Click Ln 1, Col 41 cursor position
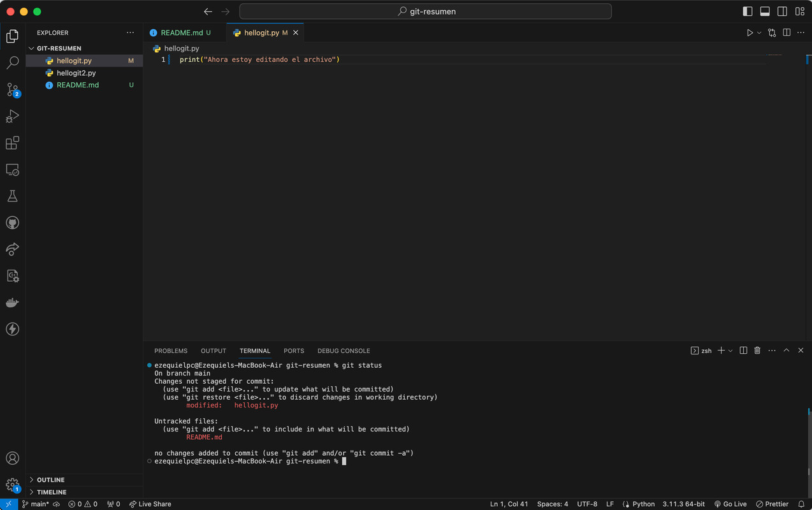This screenshot has width=812, height=510. (509, 504)
